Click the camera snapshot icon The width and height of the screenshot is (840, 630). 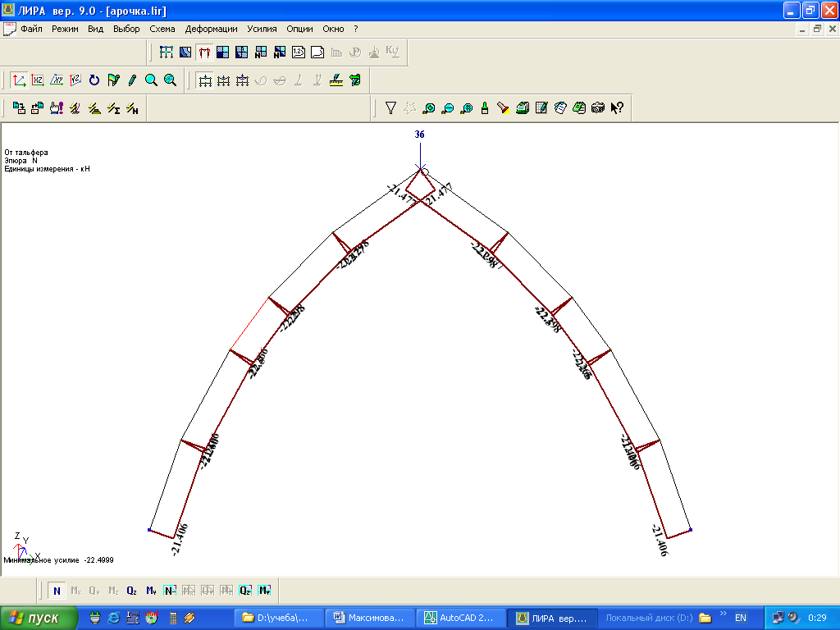pos(598,108)
